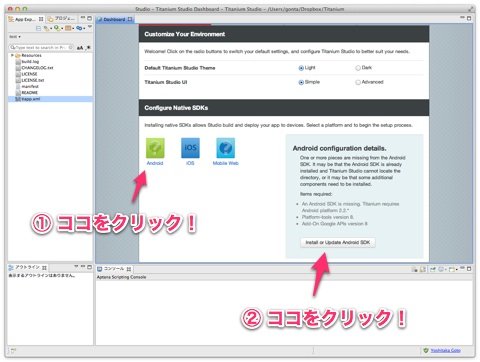The width and height of the screenshot is (480, 362).
Task: Click the Mobile Web platform icon
Action: coord(226,148)
